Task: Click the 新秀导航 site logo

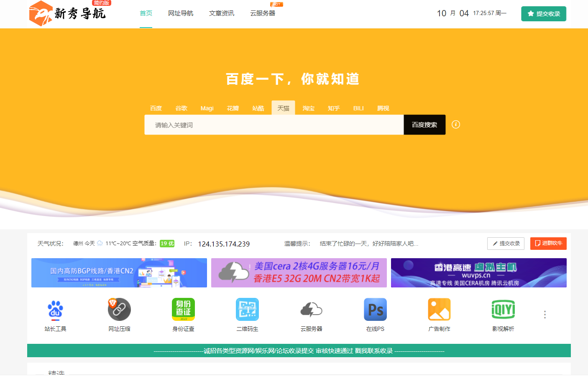Action: [x=67, y=13]
